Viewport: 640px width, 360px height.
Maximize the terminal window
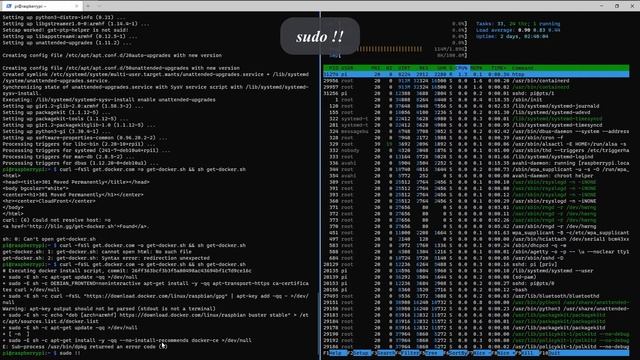click(x=617, y=6)
